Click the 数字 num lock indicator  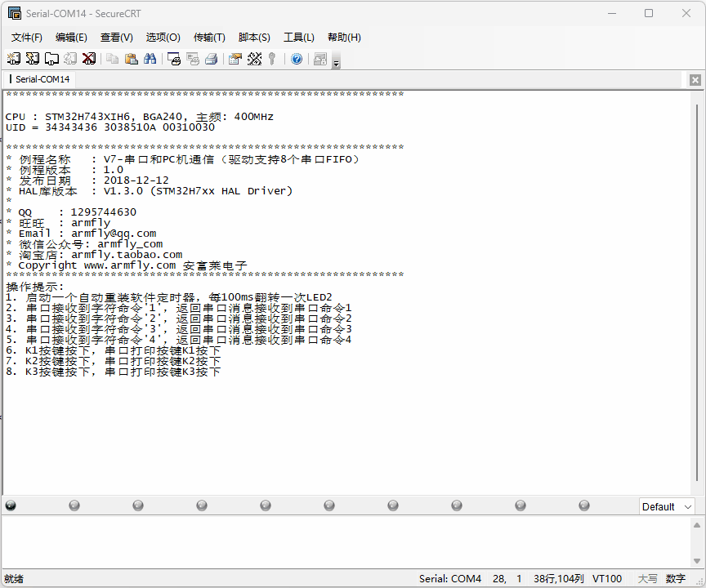pyautogui.click(x=676, y=578)
